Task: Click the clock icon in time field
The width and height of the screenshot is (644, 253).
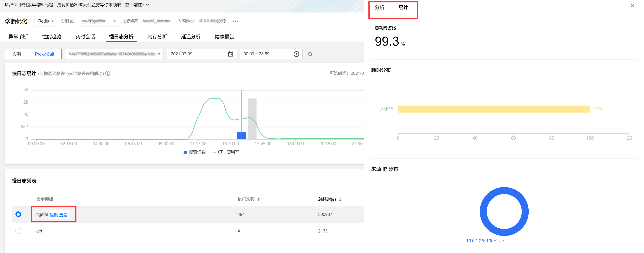Action: (296, 54)
